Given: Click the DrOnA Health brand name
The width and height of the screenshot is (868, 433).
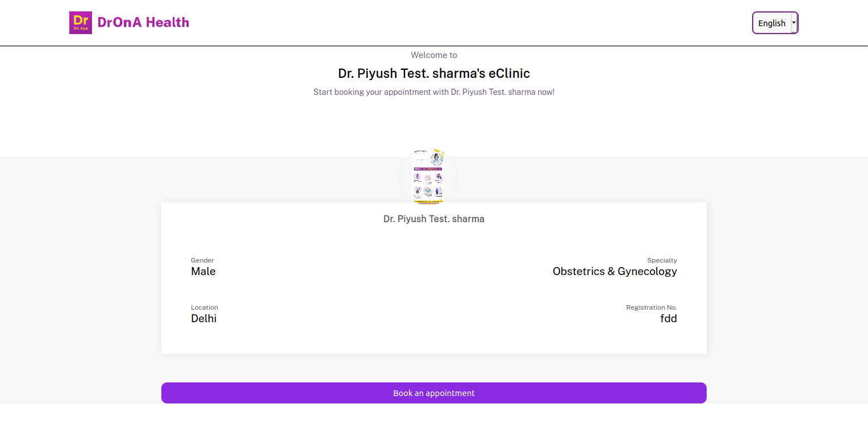Looking at the screenshot, I should coord(143,23).
